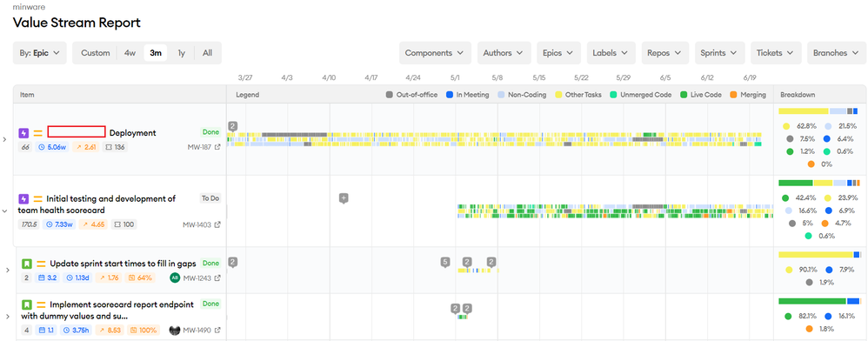Click the 3.2 sprint badge
The height and width of the screenshot is (341, 868).
pos(47,277)
